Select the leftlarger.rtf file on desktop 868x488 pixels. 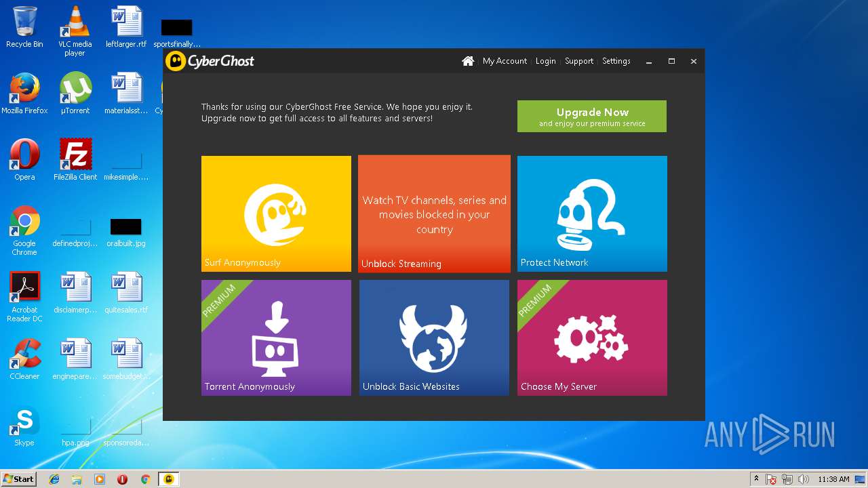point(126,27)
